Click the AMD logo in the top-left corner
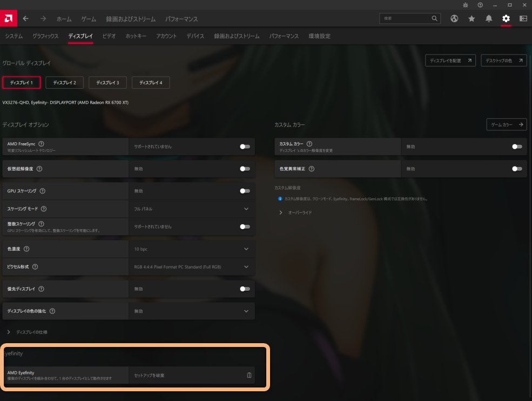The height and width of the screenshot is (401, 532). click(x=8, y=18)
